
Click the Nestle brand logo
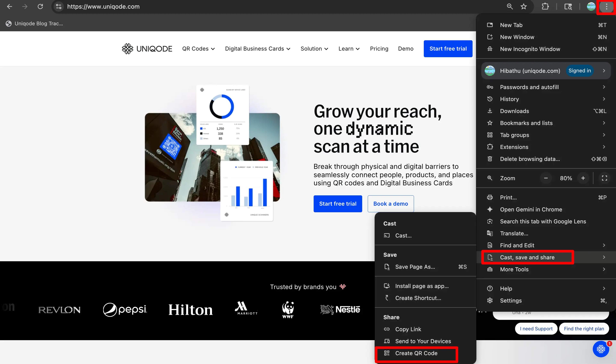pyautogui.click(x=340, y=310)
